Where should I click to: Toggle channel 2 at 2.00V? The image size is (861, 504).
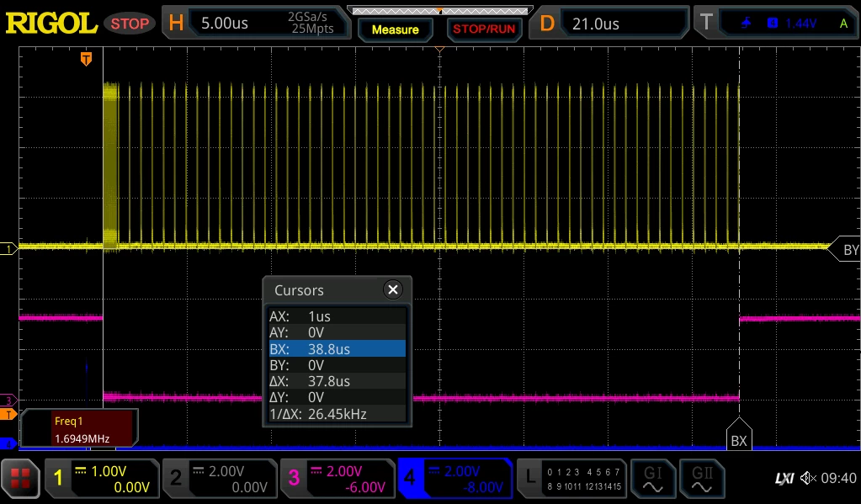coord(221,478)
